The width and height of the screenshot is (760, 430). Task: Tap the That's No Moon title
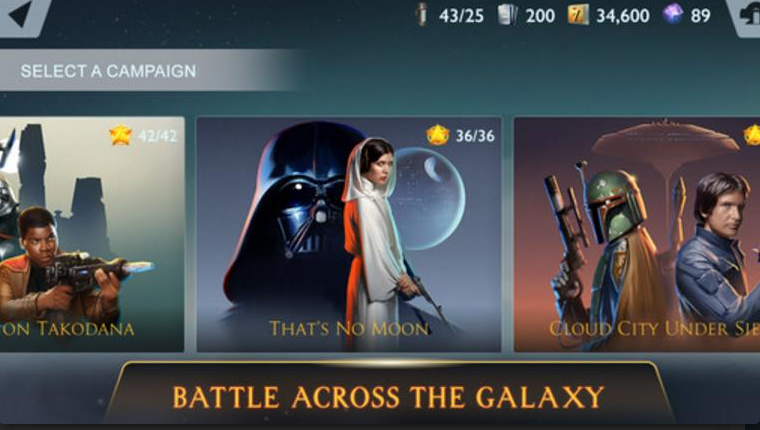tap(349, 329)
